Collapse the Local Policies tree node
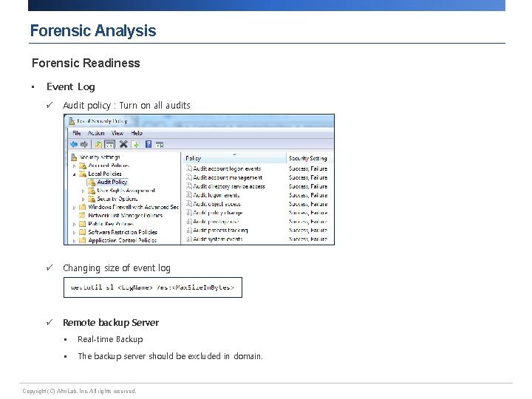 [75, 174]
